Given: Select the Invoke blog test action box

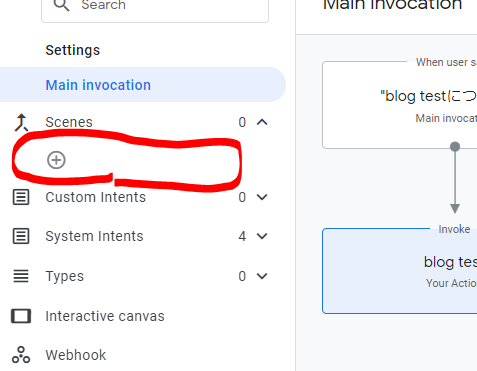Looking at the screenshot, I should (400, 271).
